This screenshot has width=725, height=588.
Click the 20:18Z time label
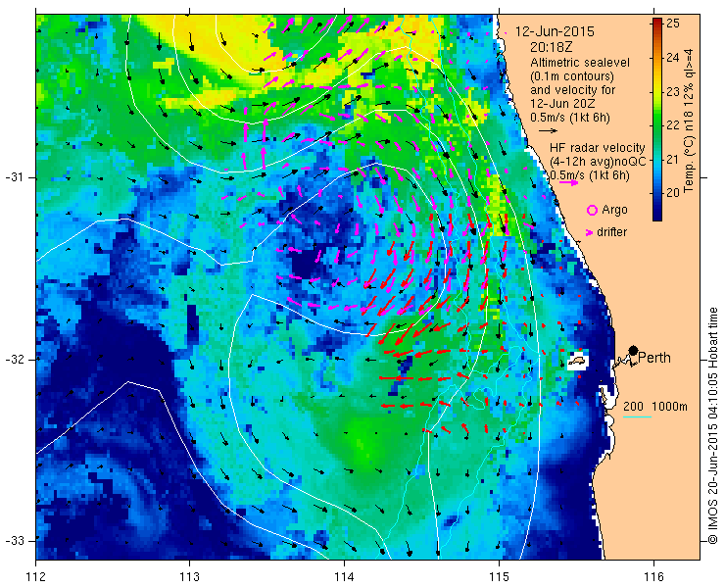[550, 47]
